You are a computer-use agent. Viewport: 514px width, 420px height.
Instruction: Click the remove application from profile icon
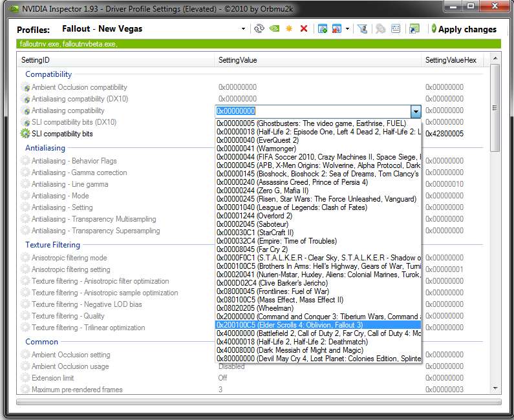click(x=337, y=29)
